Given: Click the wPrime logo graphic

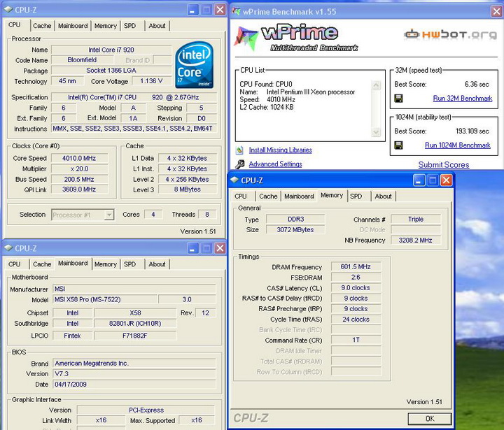Looking at the screenshot, I should (x=295, y=38).
